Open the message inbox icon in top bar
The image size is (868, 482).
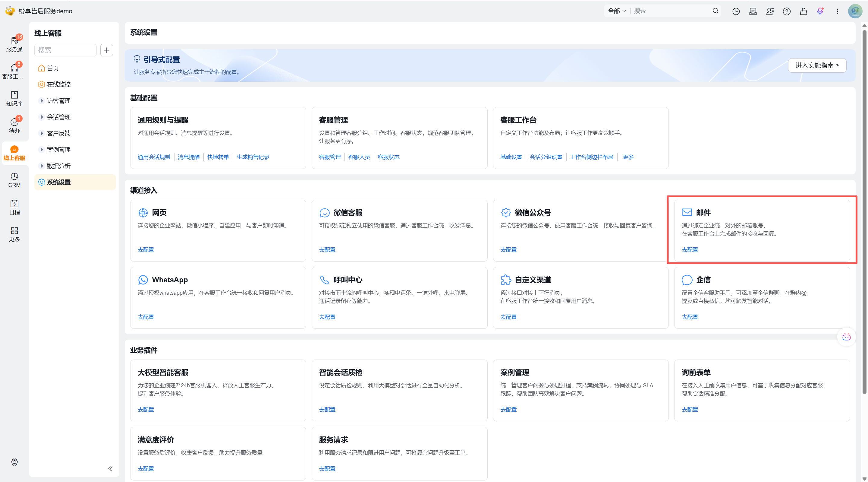point(753,11)
